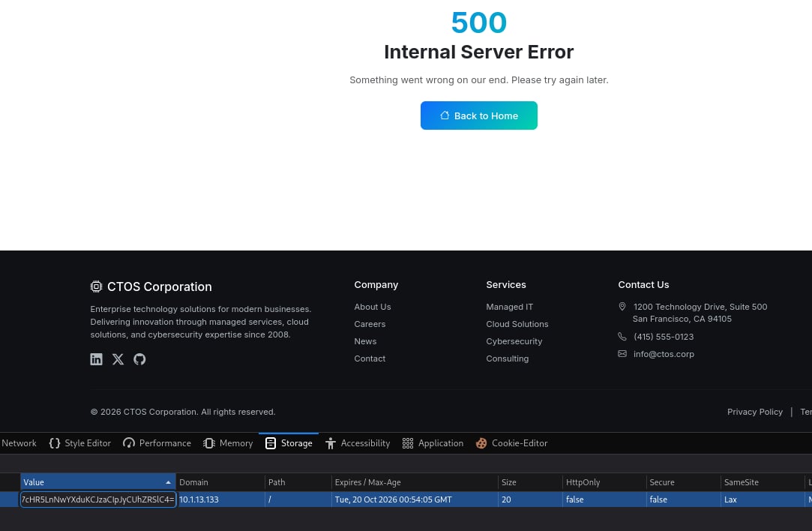
Task: Open the Cloud Solutions services link
Action: click(x=517, y=324)
